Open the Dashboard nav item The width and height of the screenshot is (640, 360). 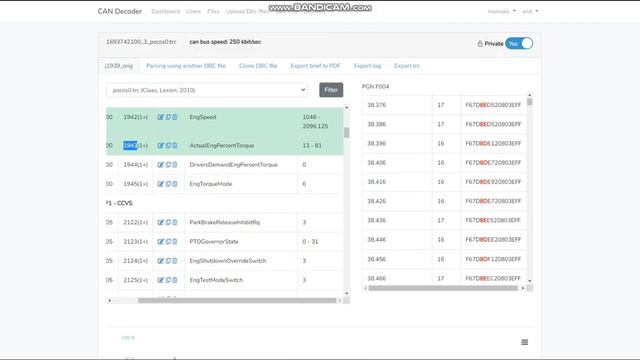coord(165,11)
